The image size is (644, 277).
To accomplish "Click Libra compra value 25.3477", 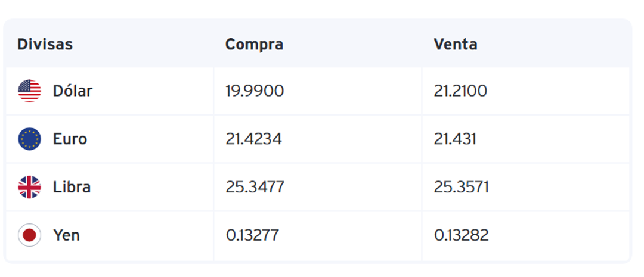I will coord(255,187).
